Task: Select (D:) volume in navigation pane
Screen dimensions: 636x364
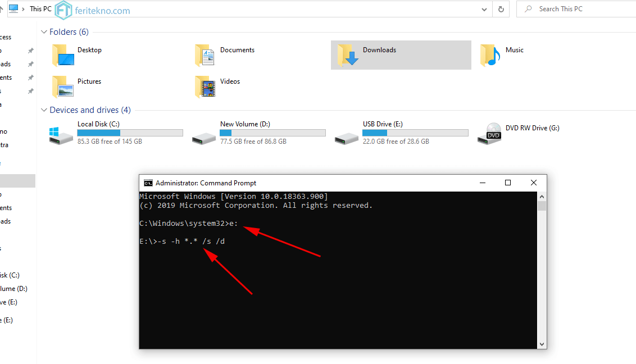Action: [x=14, y=289]
